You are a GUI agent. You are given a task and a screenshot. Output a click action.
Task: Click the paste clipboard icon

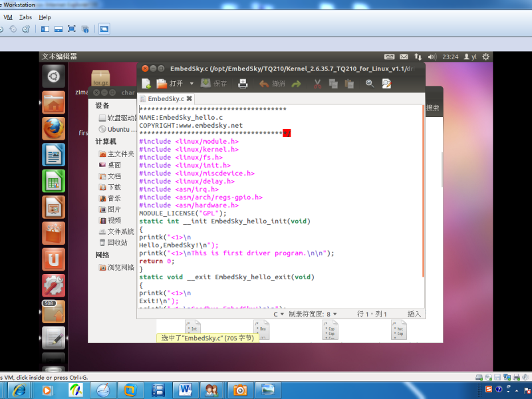tap(348, 84)
